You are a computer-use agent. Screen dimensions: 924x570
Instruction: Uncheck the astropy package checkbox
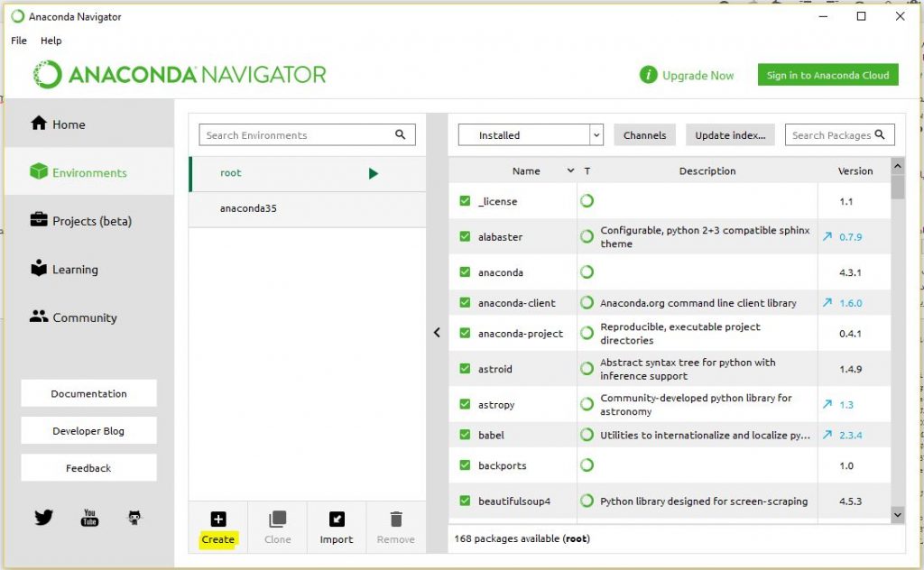click(x=465, y=405)
